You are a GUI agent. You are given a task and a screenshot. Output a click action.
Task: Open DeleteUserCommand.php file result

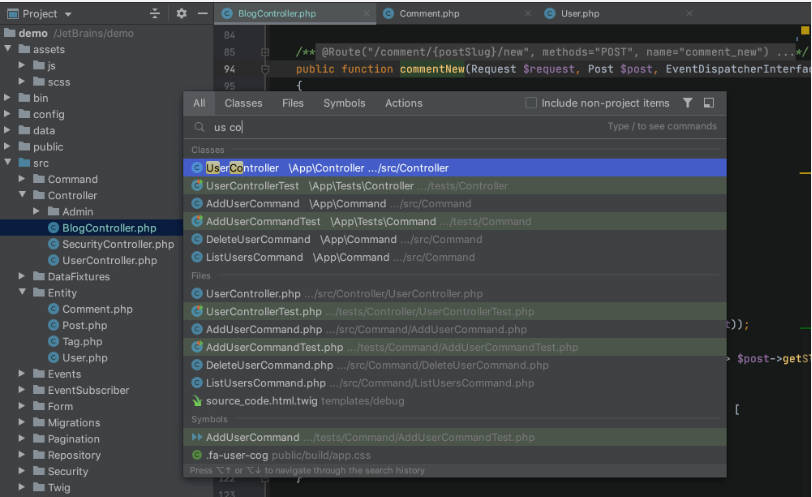455,365
